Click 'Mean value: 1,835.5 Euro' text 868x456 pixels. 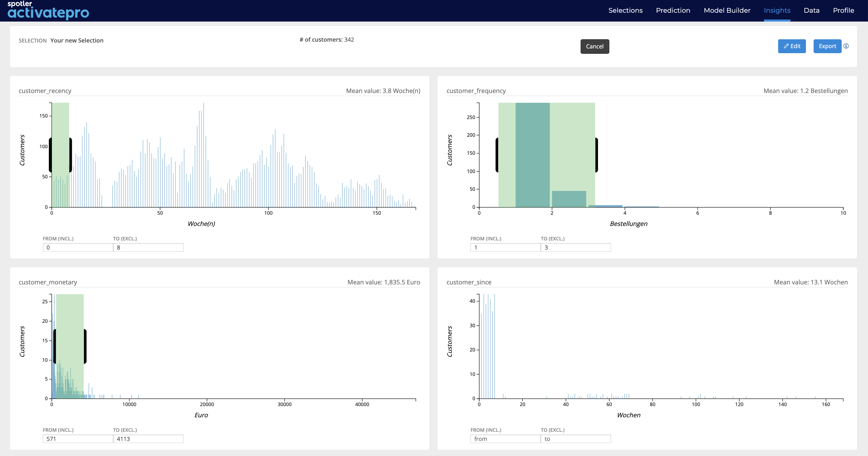coord(384,282)
